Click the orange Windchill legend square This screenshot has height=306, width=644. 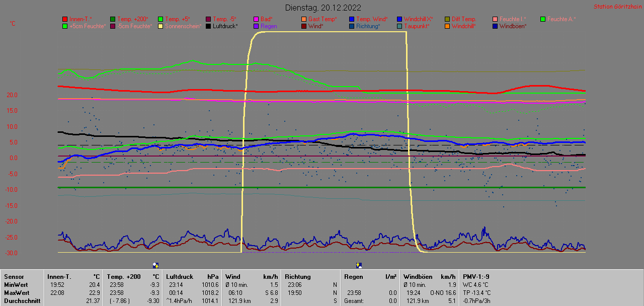447,26
